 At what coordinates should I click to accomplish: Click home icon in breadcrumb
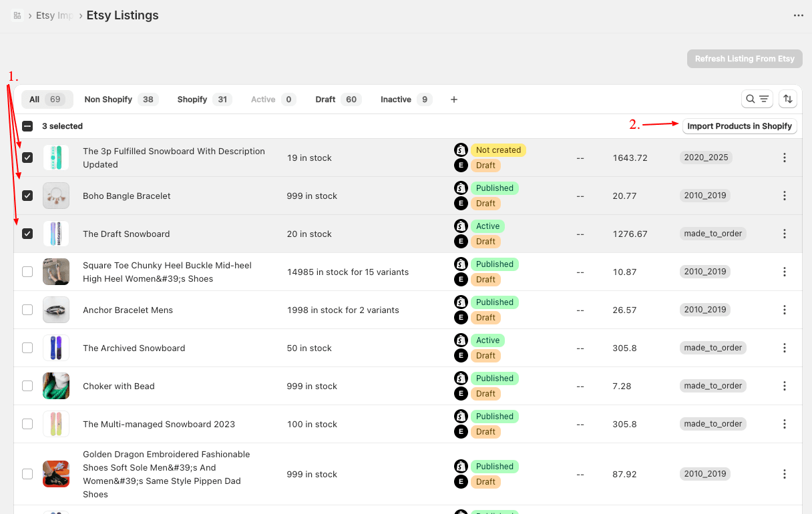click(x=17, y=15)
